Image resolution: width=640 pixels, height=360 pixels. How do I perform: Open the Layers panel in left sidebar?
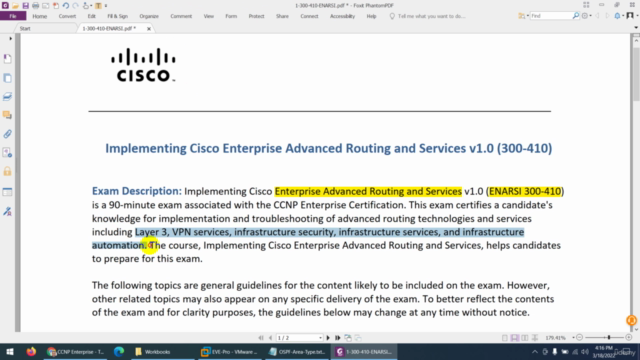7,97
